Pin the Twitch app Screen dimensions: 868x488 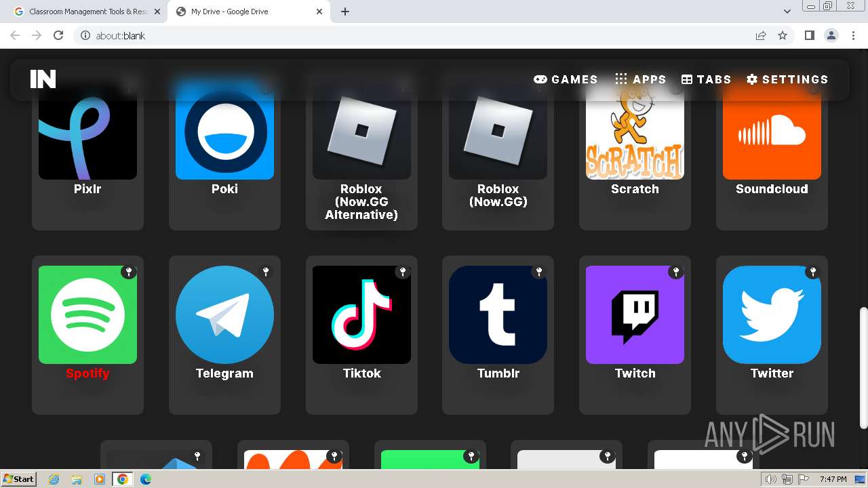[x=676, y=272]
